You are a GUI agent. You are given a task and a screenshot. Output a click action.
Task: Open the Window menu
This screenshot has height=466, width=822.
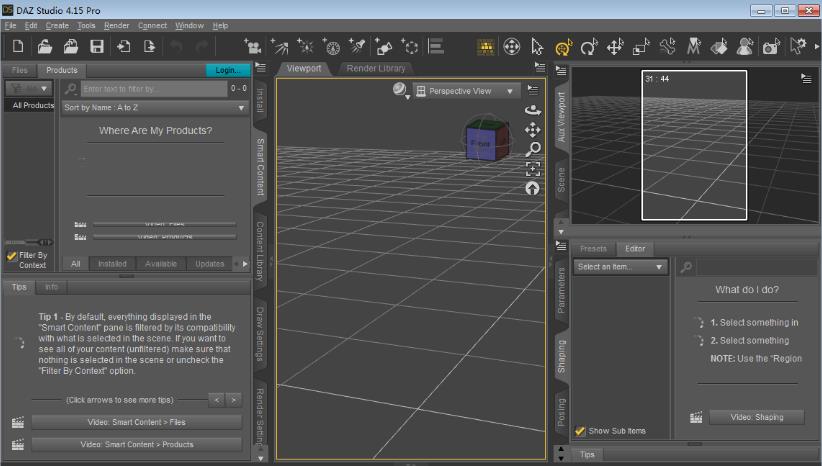click(x=189, y=25)
